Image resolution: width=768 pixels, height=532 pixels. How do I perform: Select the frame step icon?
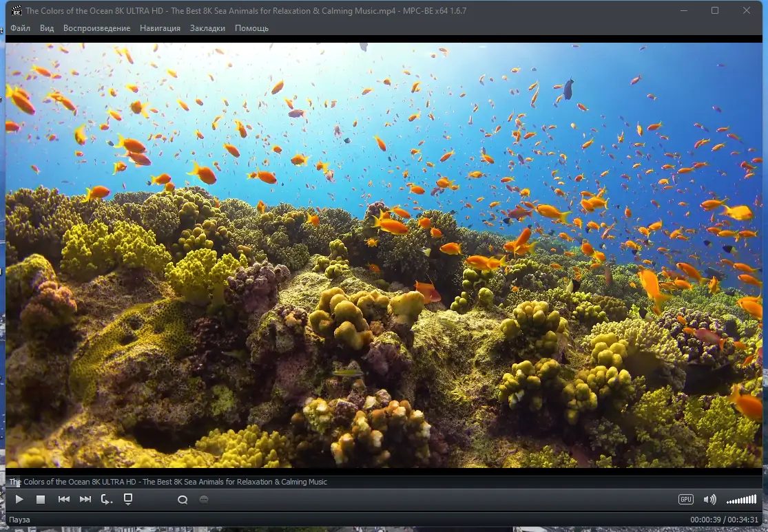point(105,500)
